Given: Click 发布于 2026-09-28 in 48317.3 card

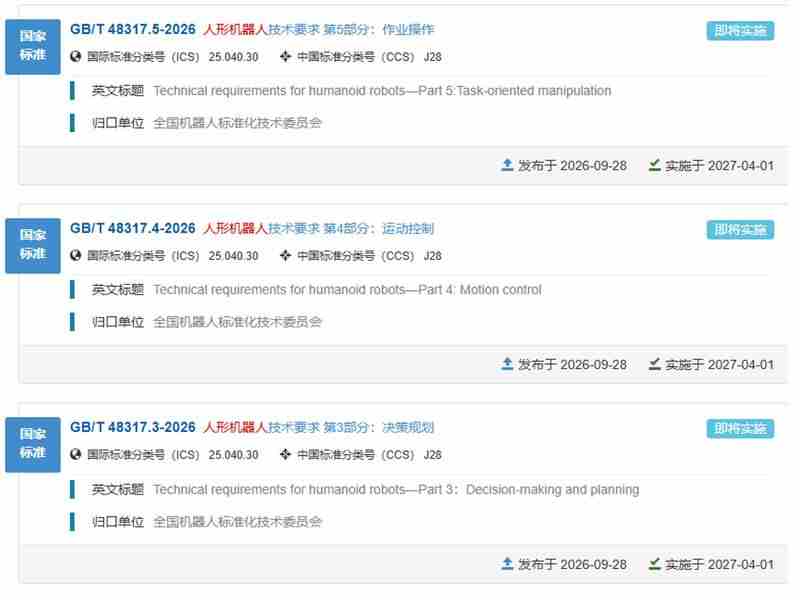Looking at the screenshot, I should point(572,564).
